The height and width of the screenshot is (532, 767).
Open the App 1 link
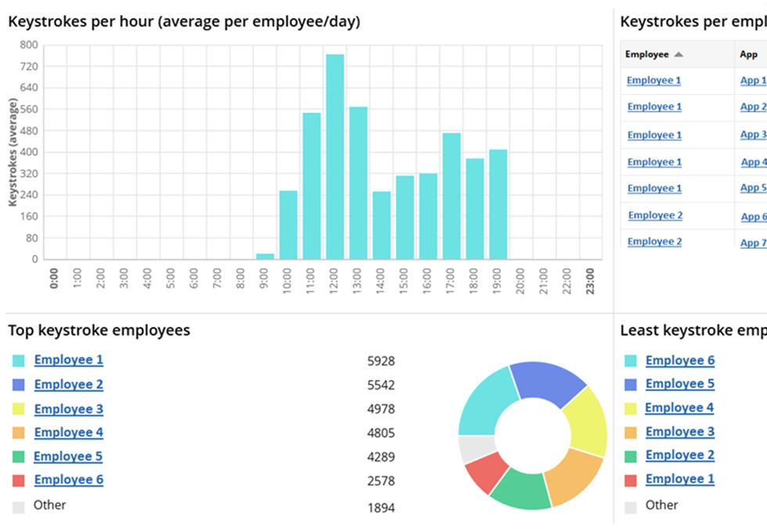coord(753,80)
